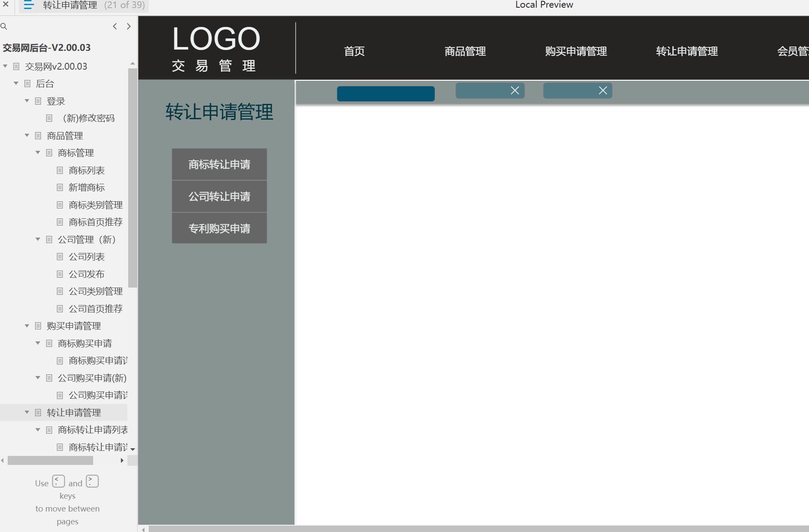Screen dimensions: 809x532
Task: Click the 转让申请管理 sidebar heading
Action: click(219, 112)
